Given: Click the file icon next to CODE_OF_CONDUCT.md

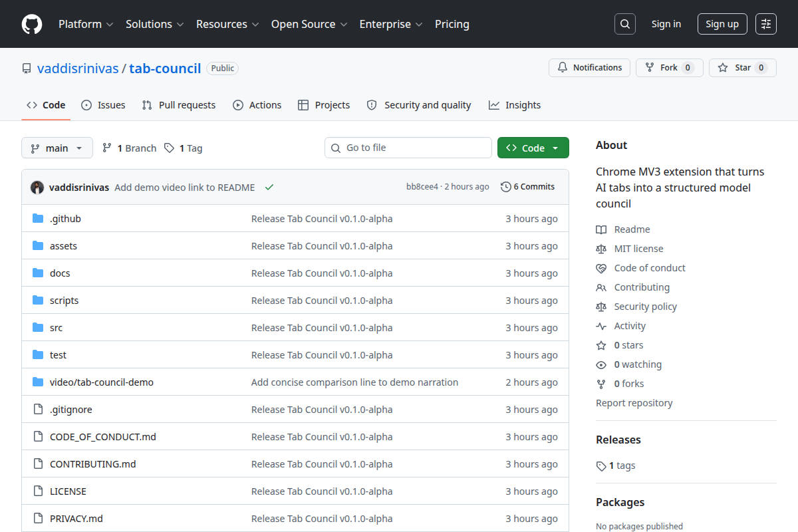Looking at the screenshot, I should tap(38, 437).
